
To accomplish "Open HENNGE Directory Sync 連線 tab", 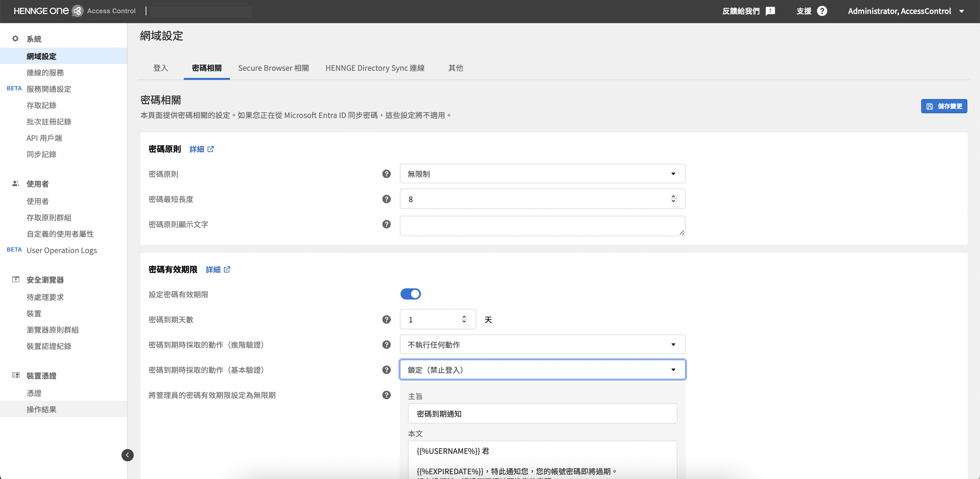I will 375,68.
